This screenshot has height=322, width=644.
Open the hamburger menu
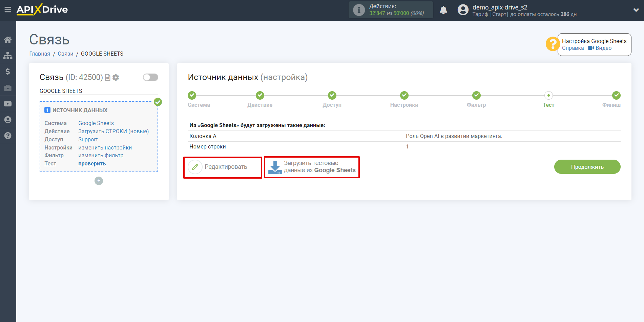[8, 10]
